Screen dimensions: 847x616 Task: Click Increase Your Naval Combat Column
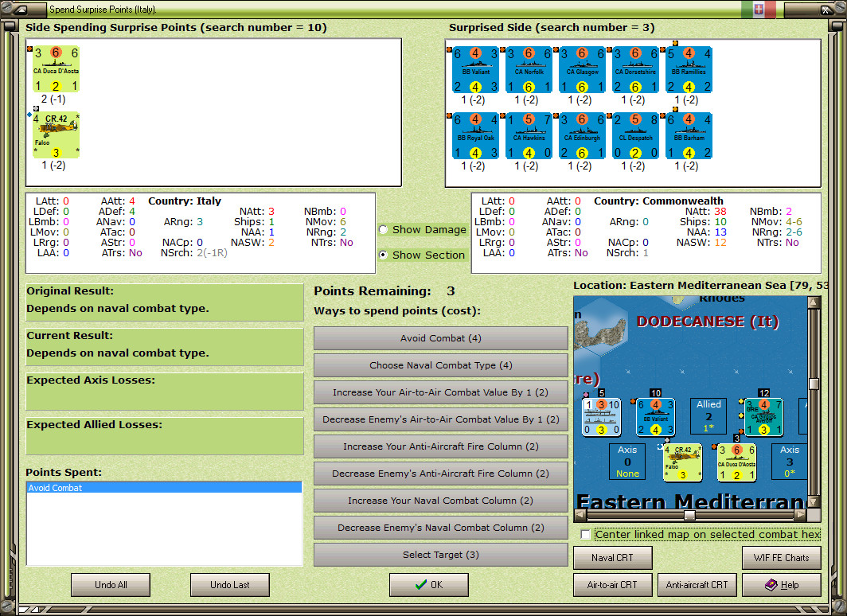pos(441,501)
